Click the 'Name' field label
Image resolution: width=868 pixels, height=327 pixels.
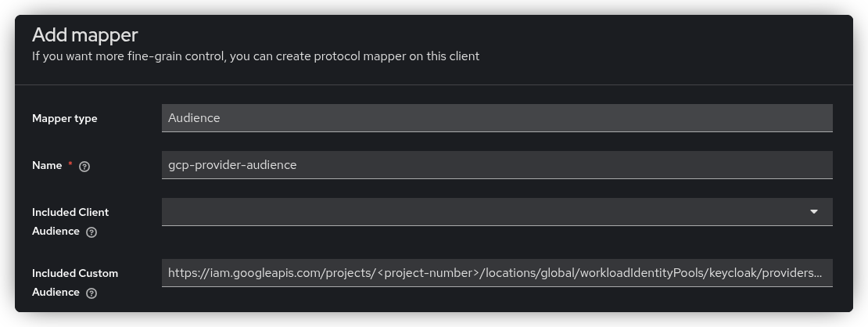(x=47, y=166)
